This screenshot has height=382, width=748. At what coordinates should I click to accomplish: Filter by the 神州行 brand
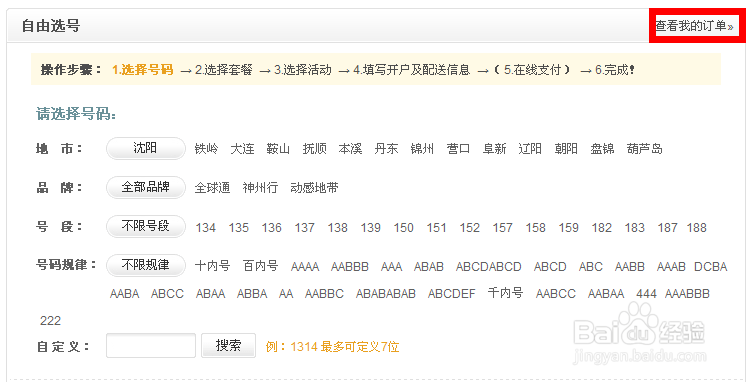coord(260,188)
